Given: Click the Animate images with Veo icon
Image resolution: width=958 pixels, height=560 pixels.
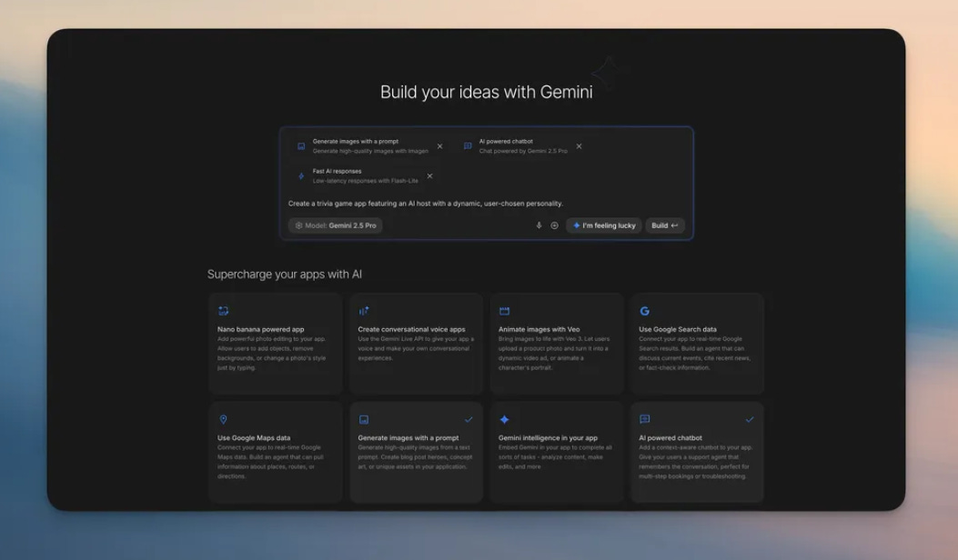Looking at the screenshot, I should pyautogui.click(x=504, y=311).
